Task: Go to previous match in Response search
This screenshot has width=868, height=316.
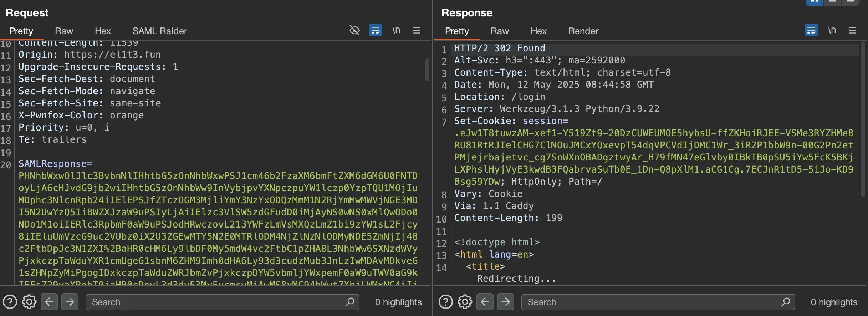Action: (x=485, y=302)
